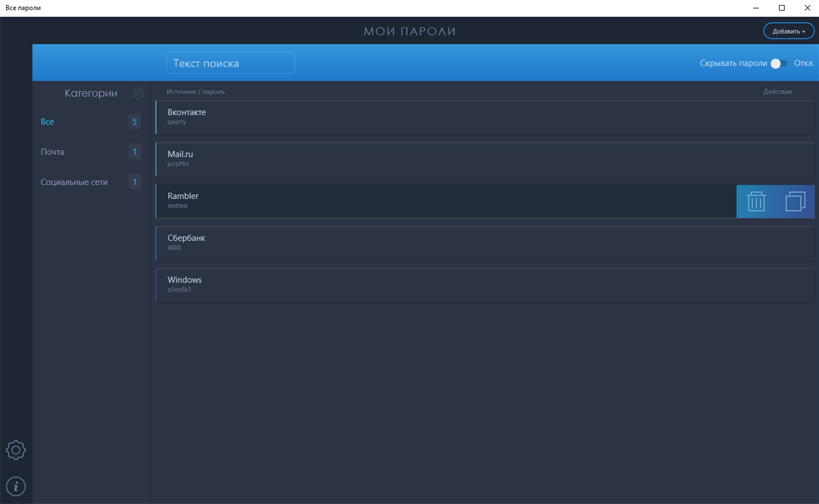Open the Вконтакте password entry
Screen dimensions: 819x504
pyautogui.click(x=485, y=117)
